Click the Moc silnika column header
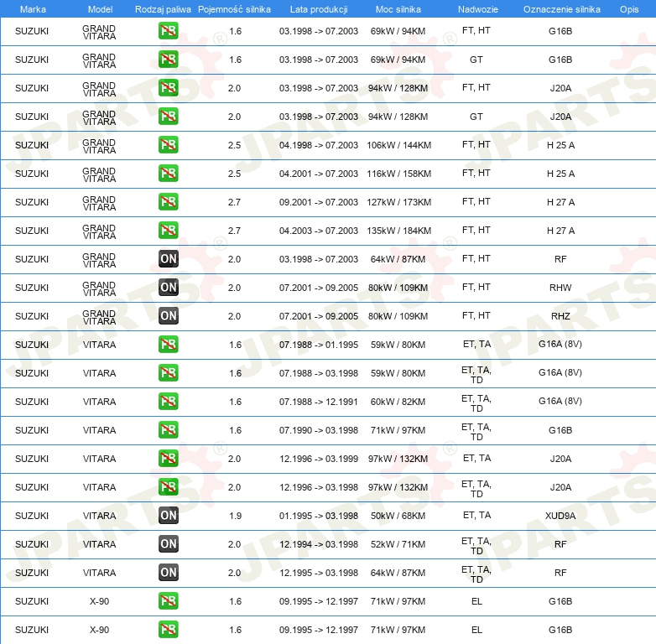The height and width of the screenshot is (644, 656). pyautogui.click(x=398, y=9)
